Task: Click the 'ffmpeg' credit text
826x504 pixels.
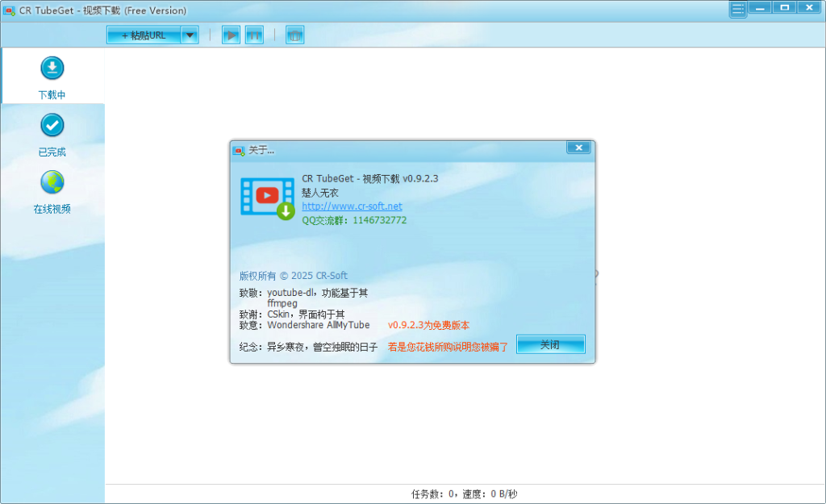Action: 282,303
